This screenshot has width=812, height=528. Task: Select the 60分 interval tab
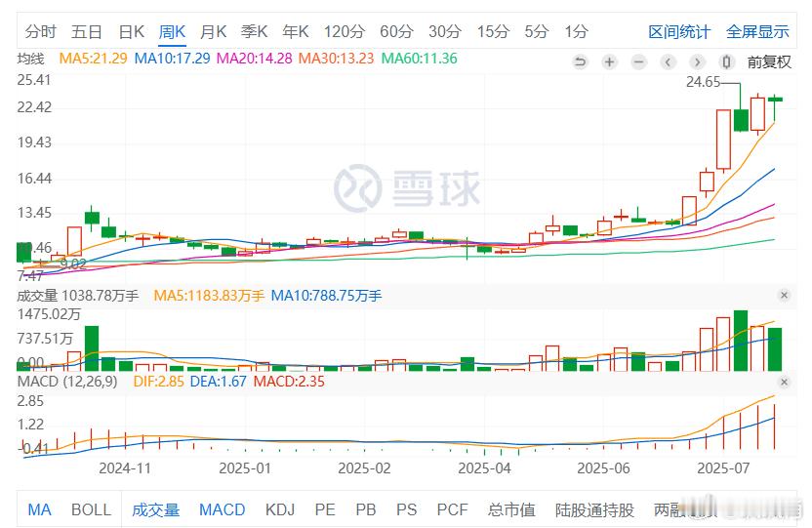coord(396,31)
